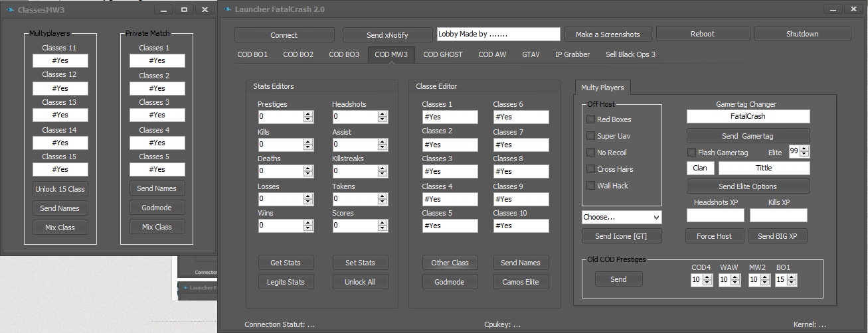Click the FatalCrash gamertag field
Screen dimensions: 868x333
tap(748, 116)
